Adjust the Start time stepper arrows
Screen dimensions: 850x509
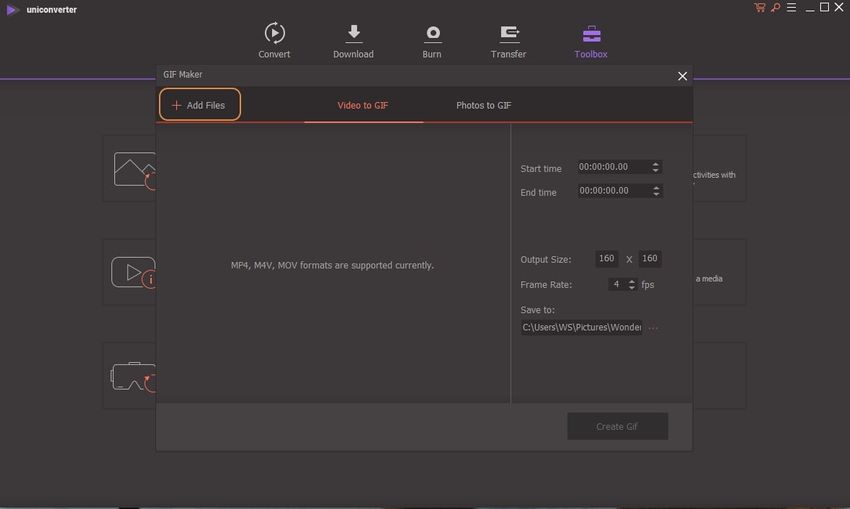655,167
